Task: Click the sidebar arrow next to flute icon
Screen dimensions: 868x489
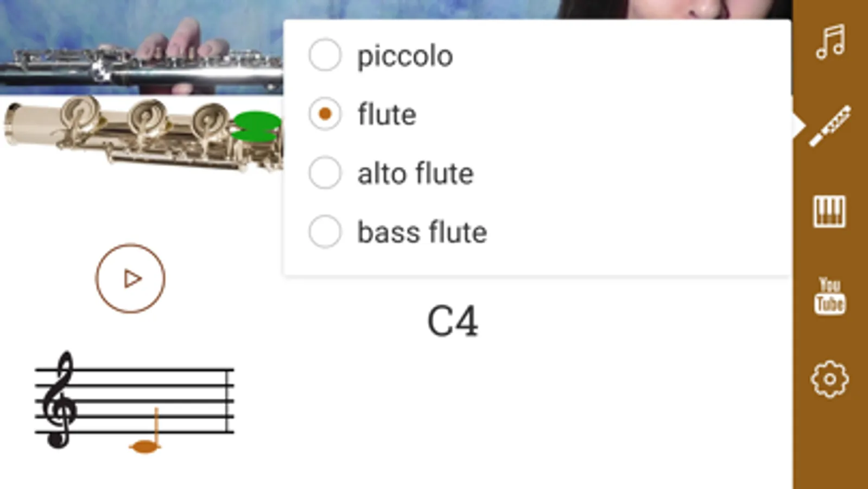Action: tap(800, 126)
